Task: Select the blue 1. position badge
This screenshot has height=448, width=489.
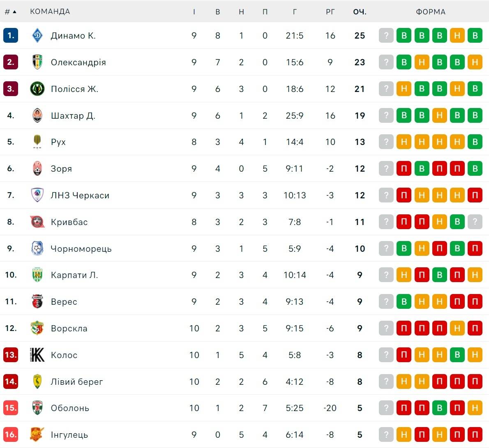Action: (x=11, y=35)
